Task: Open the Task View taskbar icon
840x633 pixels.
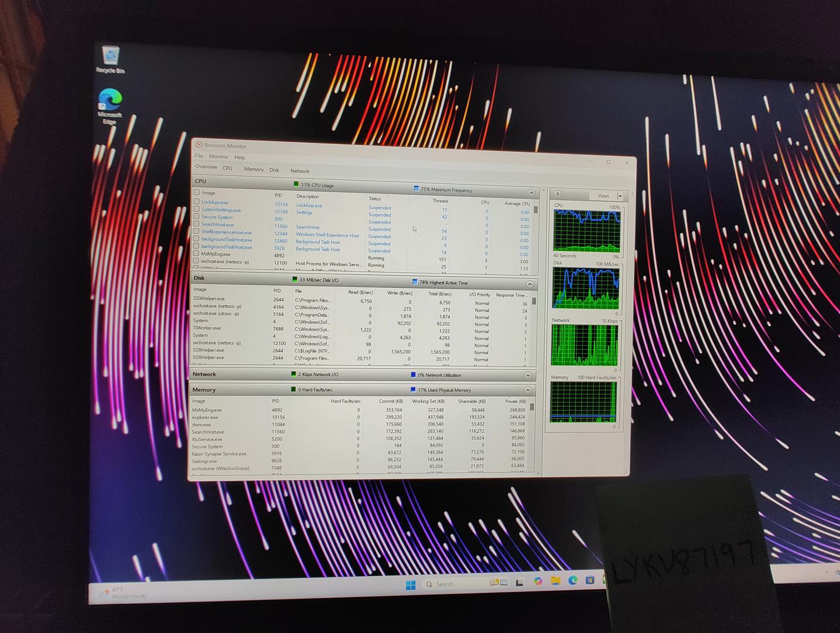Action: [x=519, y=583]
